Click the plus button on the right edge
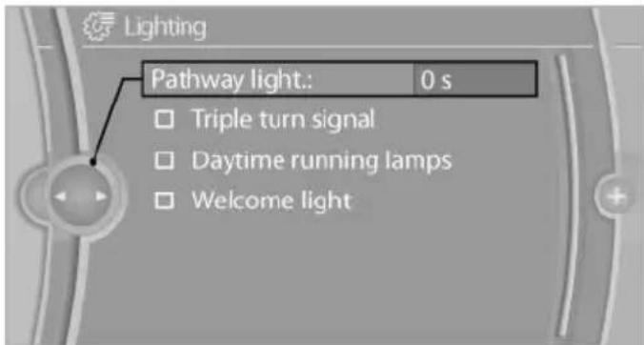The width and height of the screenshot is (644, 345). click(x=616, y=196)
